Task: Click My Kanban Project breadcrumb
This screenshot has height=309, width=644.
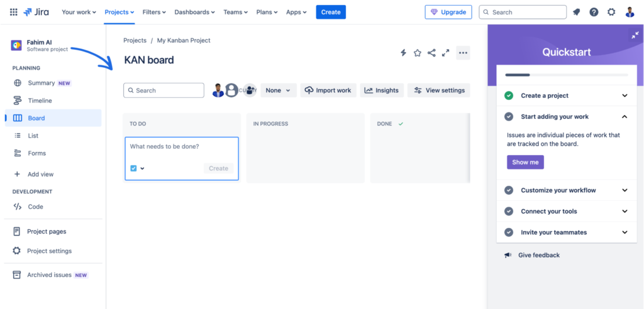Action: 184,40
